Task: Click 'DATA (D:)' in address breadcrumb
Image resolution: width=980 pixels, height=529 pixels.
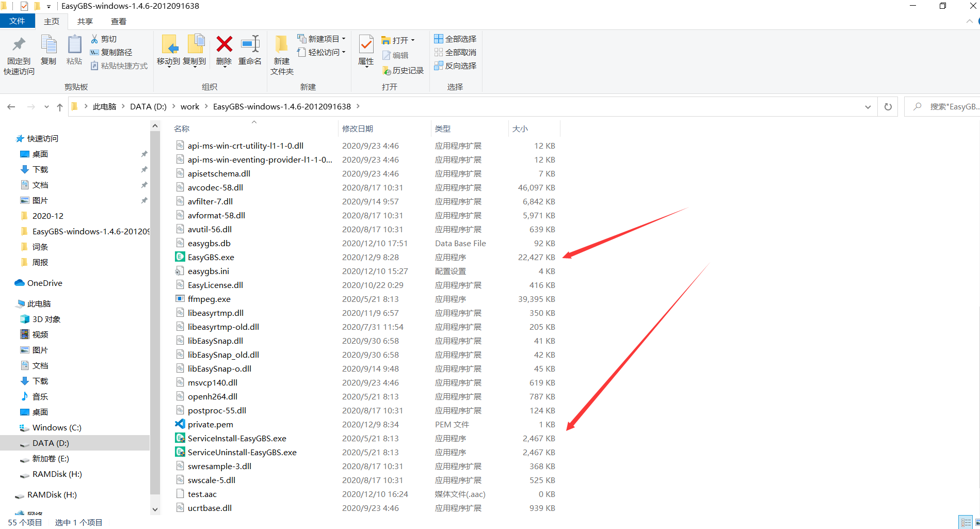Action: 148,106
